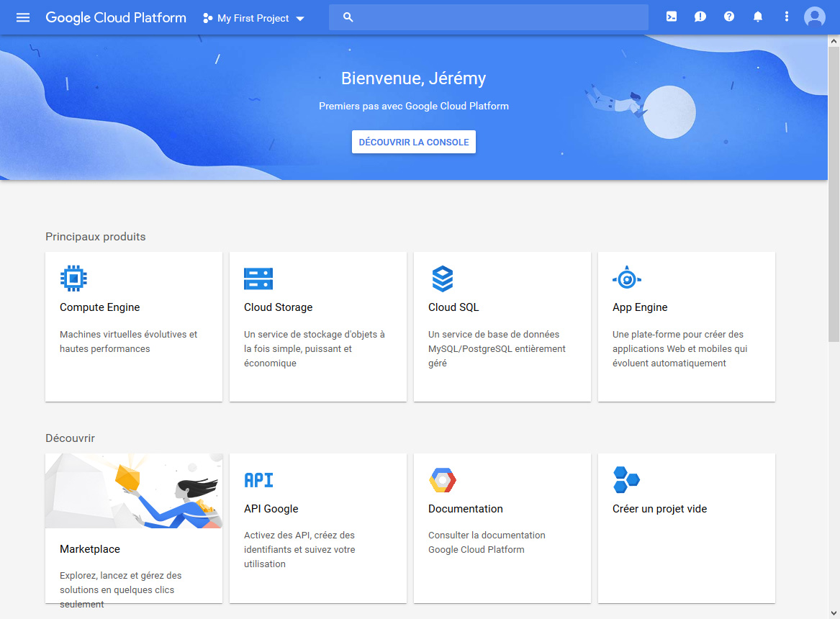840x619 pixels.
Task: Open the send feedback icon
Action: tap(700, 17)
